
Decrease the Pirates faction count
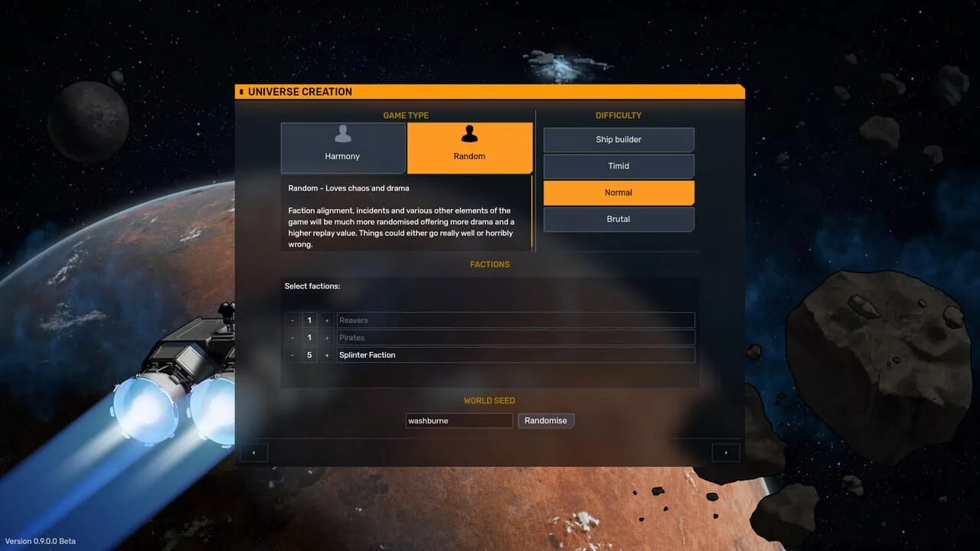pyautogui.click(x=292, y=337)
